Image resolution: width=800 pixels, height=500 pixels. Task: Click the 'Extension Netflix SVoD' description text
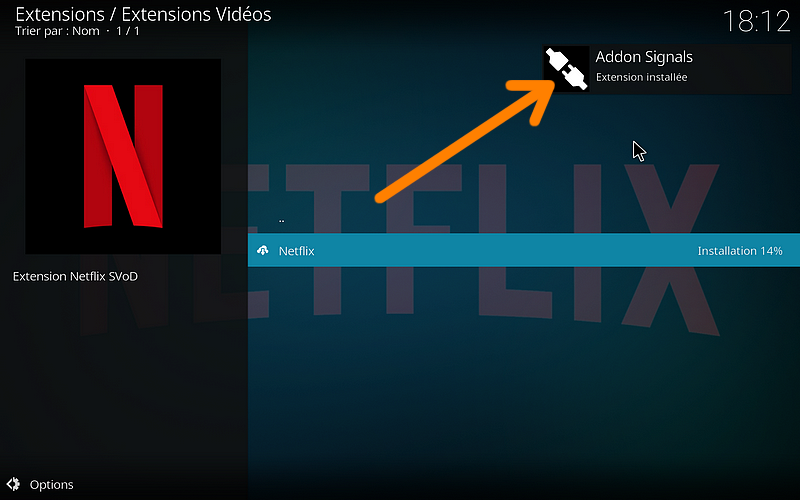(x=76, y=276)
